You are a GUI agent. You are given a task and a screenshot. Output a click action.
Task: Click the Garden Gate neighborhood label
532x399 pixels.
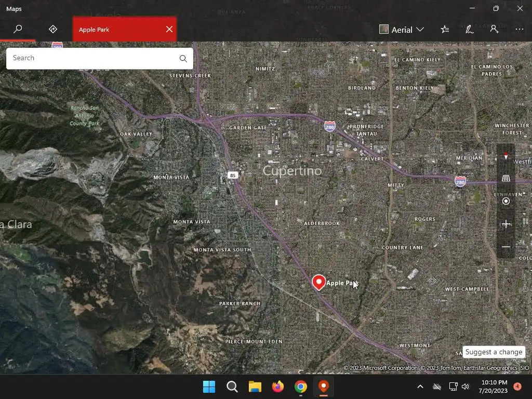248,128
